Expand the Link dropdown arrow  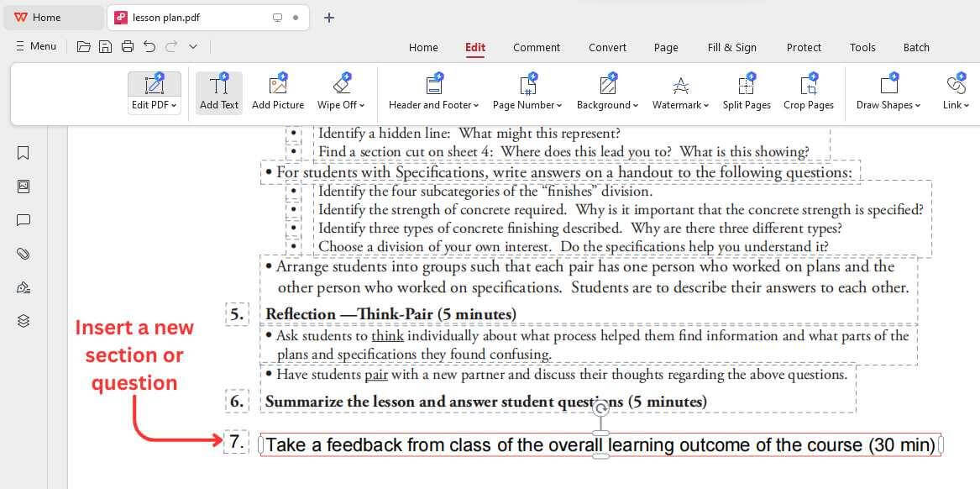point(967,105)
